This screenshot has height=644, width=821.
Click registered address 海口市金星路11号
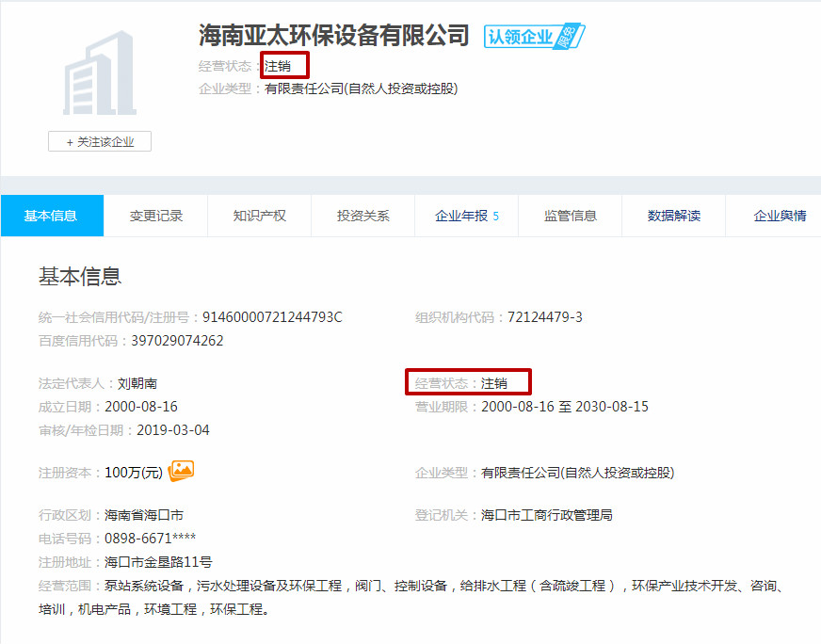pos(158,562)
